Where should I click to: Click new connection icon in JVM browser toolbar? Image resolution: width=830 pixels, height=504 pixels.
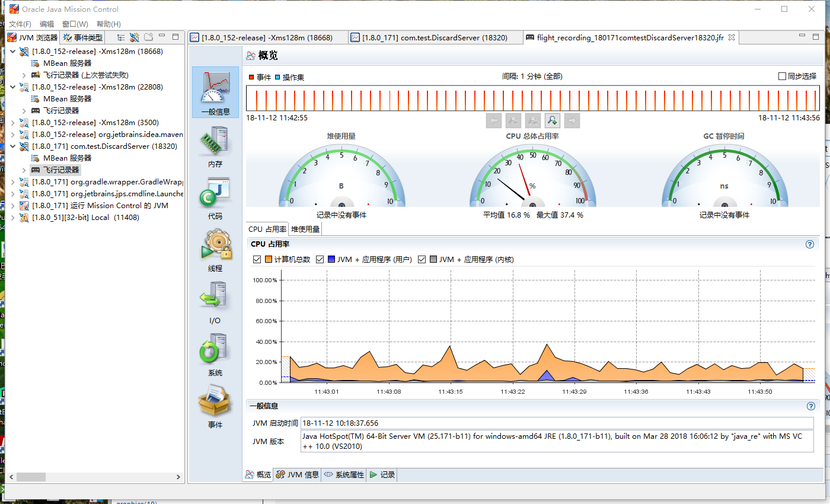pos(135,37)
